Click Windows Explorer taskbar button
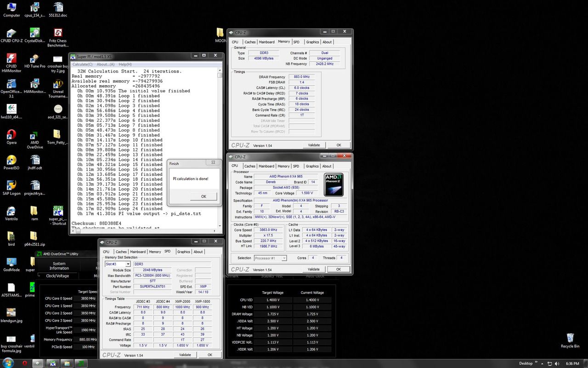 coord(68,363)
